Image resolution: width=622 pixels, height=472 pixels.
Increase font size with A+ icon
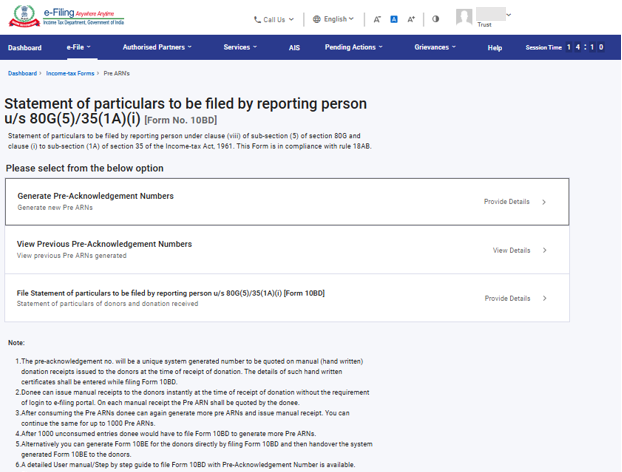[x=412, y=19]
